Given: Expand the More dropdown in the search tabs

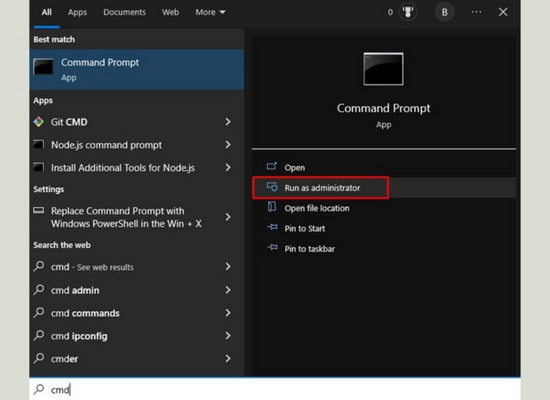Looking at the screenshot, I should click(210, 12).
